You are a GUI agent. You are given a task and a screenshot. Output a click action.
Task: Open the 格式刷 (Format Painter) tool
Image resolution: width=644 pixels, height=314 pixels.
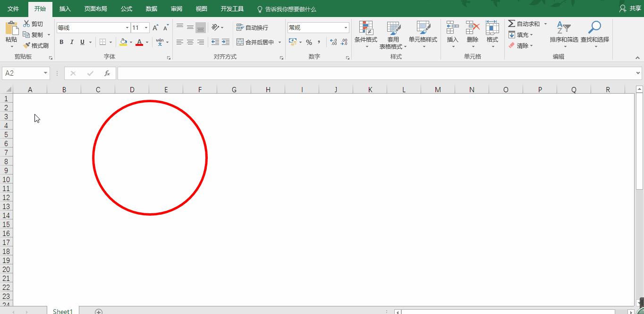[x=37, y=45]
